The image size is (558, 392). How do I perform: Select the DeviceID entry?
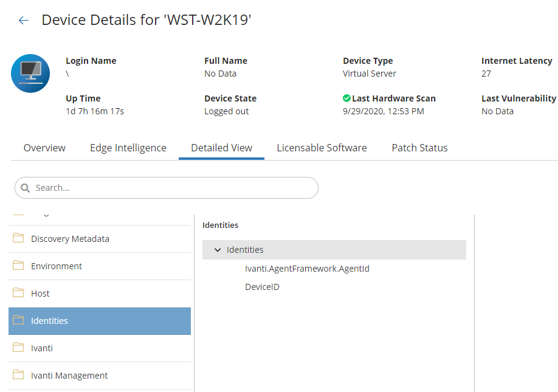tap(262, 287)
